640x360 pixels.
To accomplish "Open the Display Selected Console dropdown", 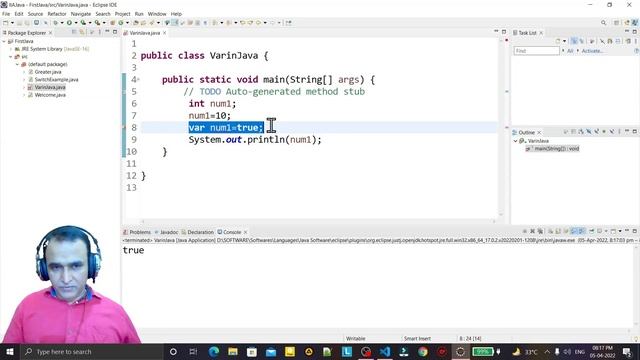I will pos(606,231).
